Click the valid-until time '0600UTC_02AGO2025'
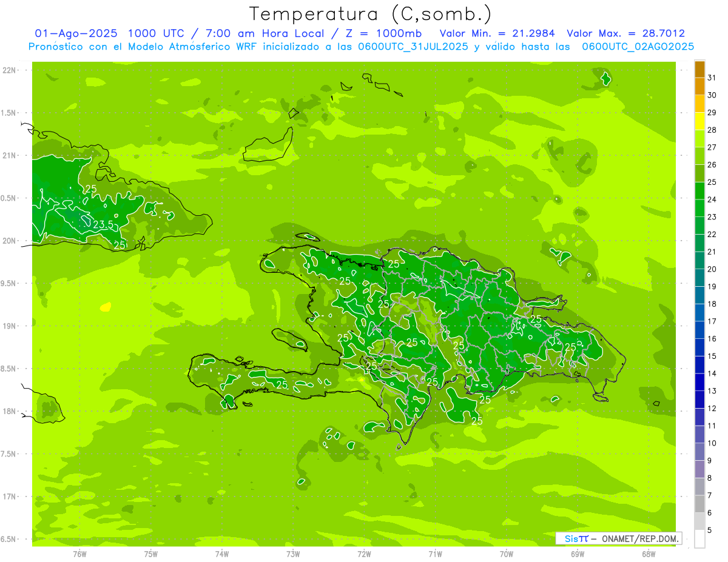The height and width of the screenshot is (562, 728). tap(638, 47)
